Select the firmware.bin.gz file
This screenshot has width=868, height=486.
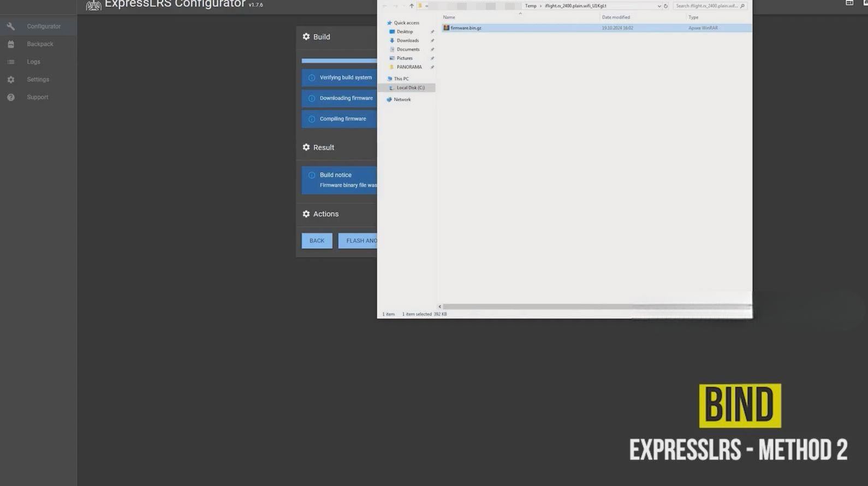click(x=466, y=28)
